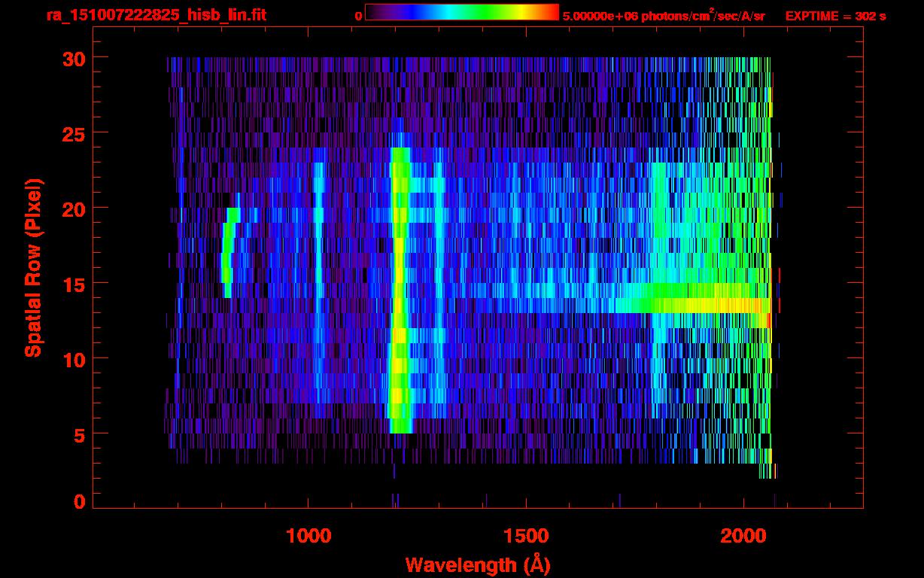Click the x-axis tick label 2000
This screenshot has width=924, height=578.
[743, 536]
